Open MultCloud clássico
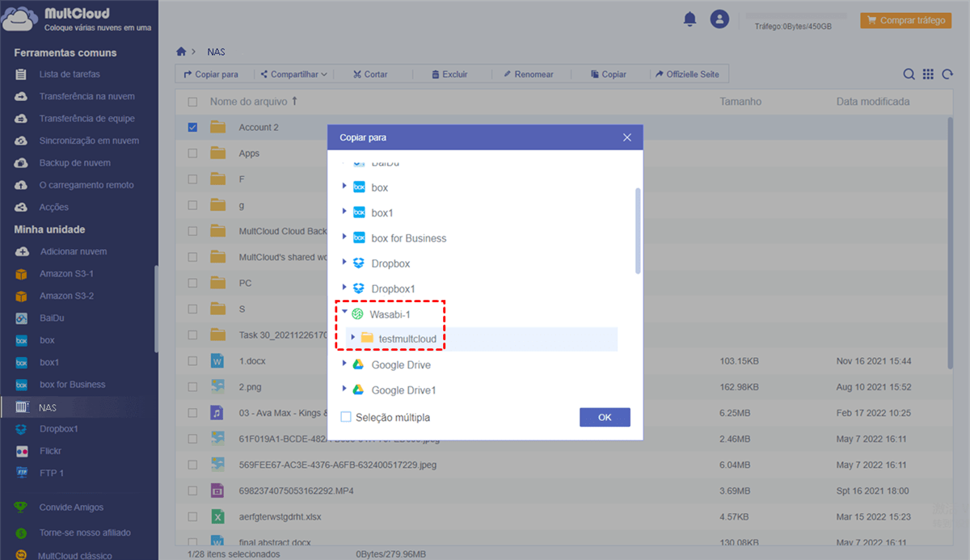This screenshot has width=970, height=560. [x=75, y=555]
